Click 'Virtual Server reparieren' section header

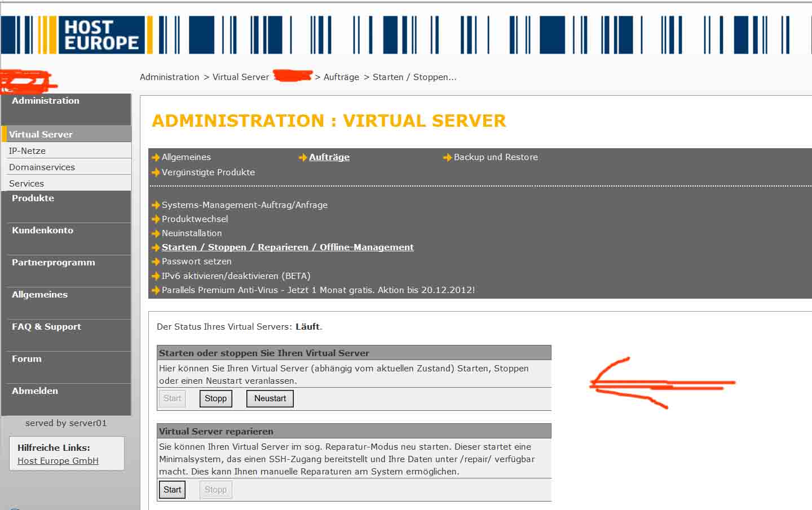click(x=354, y=431)
